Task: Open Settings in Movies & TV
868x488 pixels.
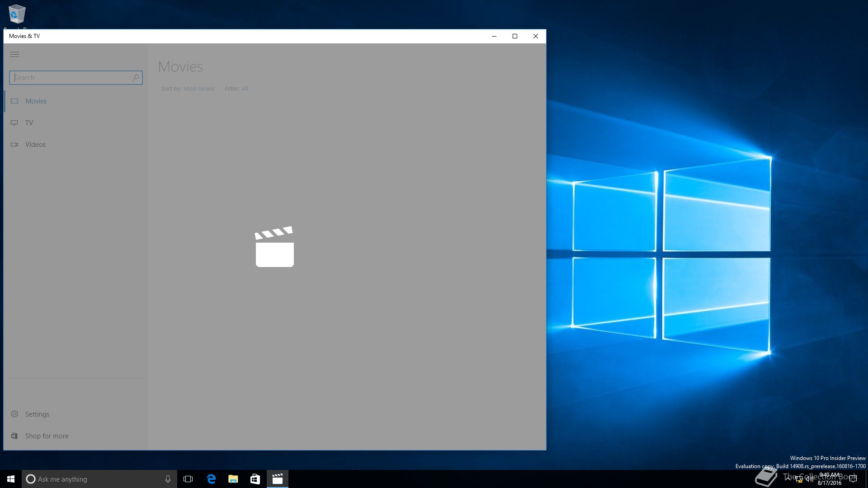Action: click(x=76, y=414)
